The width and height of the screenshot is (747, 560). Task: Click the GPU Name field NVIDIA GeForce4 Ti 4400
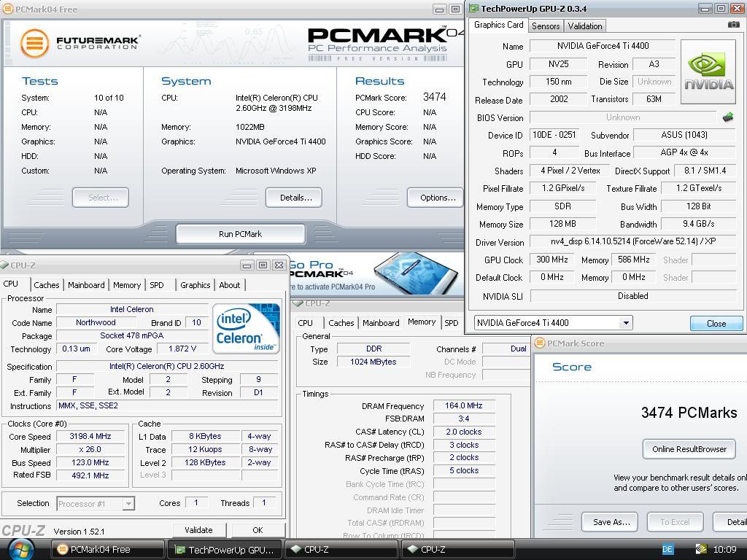pos(603,46)
